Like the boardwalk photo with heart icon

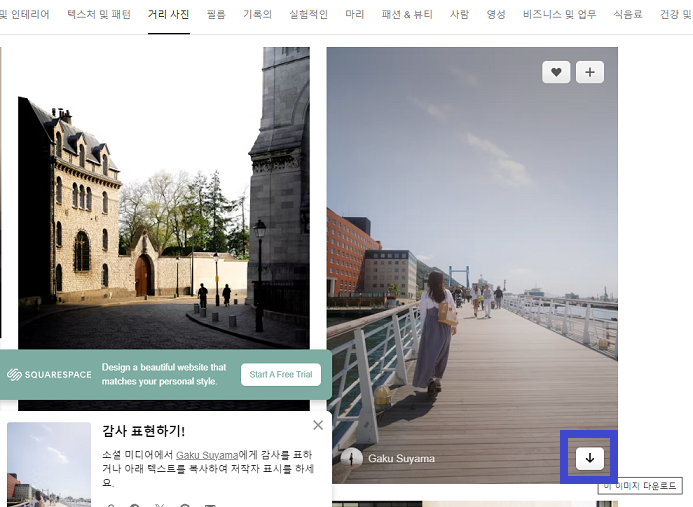pyautogui.click(x=556, y=72)
